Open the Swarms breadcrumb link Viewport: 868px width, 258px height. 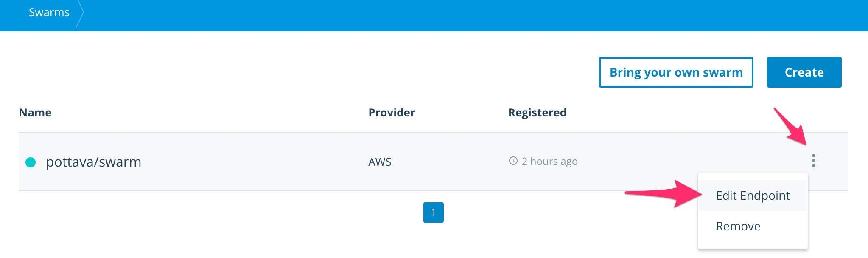point(49,12)
